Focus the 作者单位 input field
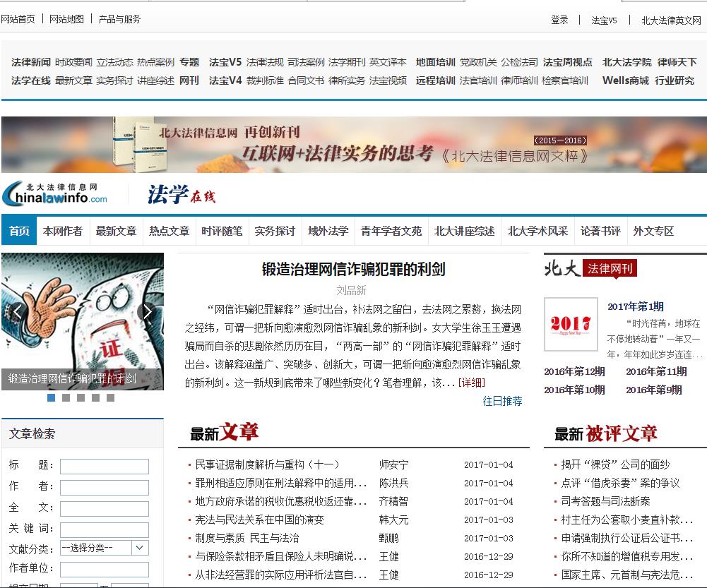The height and width of the screenshot is (588, 707). 104,570
